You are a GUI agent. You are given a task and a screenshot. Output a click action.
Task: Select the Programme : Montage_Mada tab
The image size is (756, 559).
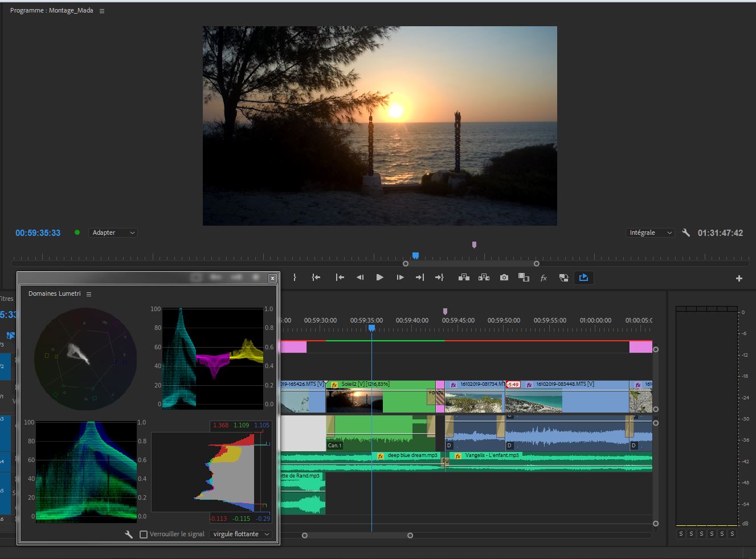[52, 10]
